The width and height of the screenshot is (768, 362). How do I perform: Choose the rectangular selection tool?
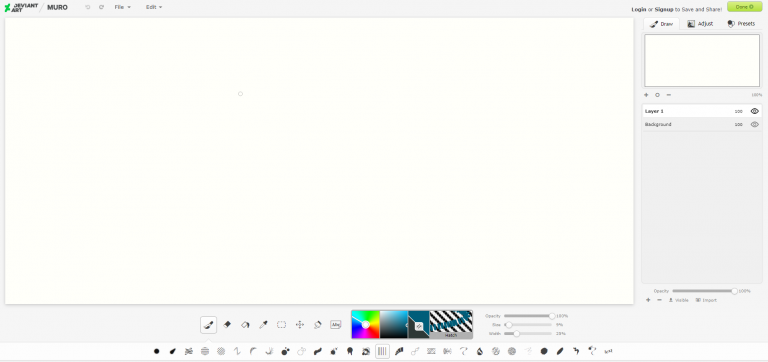282,324
